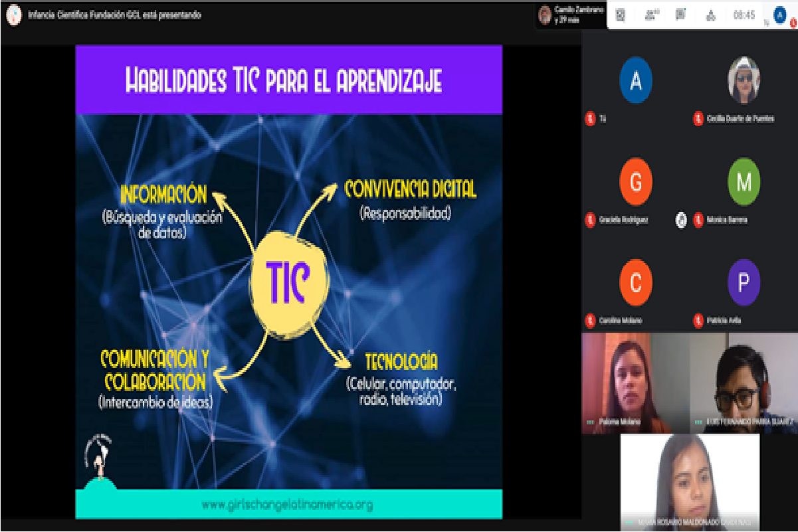Click the muted mic icon next to Tú
The height and width of the screenshot is (532, 798).
tap(589, 119)
